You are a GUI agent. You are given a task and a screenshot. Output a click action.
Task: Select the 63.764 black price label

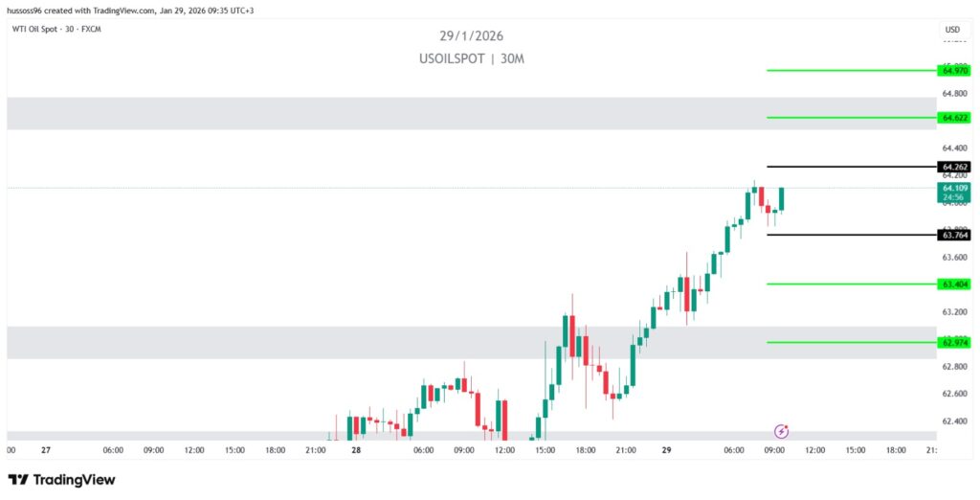click(x=955, y=235)
